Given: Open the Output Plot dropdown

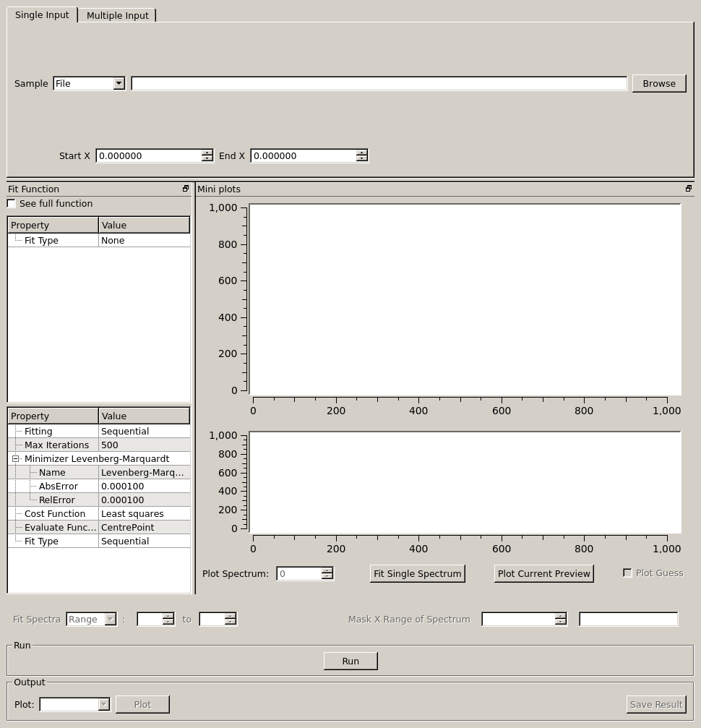Looking at the screenshot, I should click(103, 704).
